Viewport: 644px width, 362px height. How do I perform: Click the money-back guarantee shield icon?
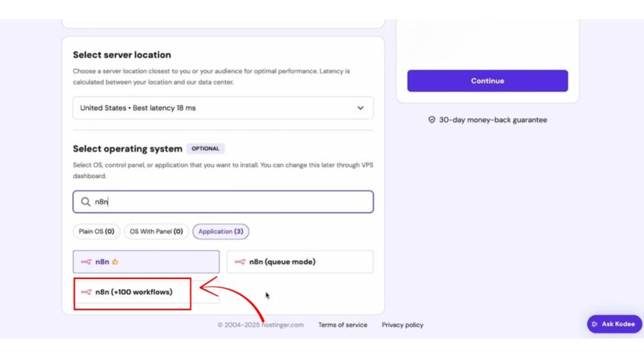431,119
